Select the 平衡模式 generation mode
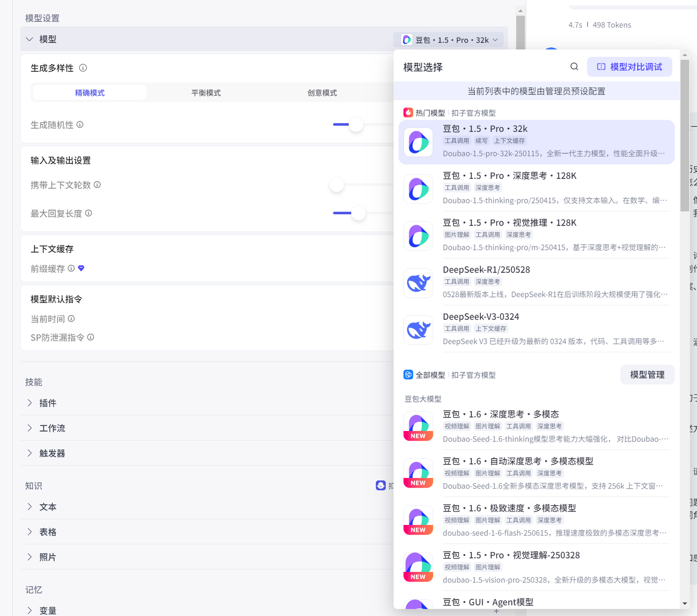 pyautogui.click(x=205, y=92)
